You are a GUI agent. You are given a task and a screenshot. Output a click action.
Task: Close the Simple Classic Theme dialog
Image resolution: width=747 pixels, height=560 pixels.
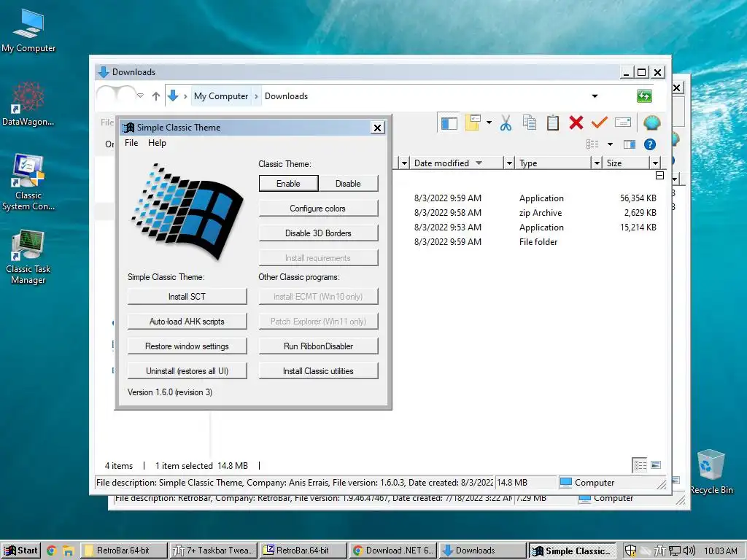377,128
